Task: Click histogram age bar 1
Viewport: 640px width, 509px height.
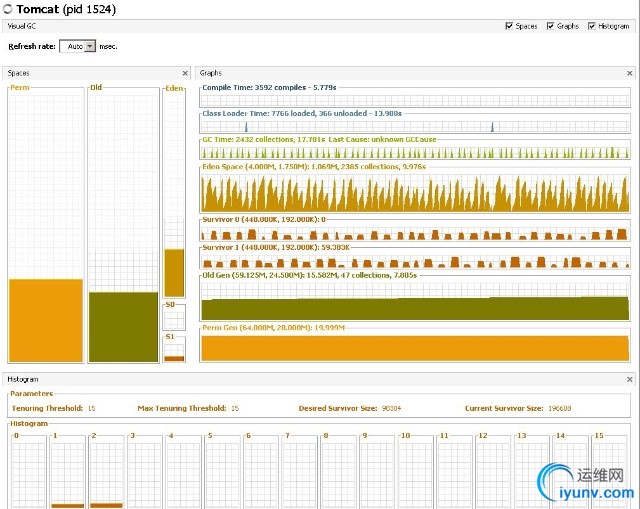Action: pos(67,475)
